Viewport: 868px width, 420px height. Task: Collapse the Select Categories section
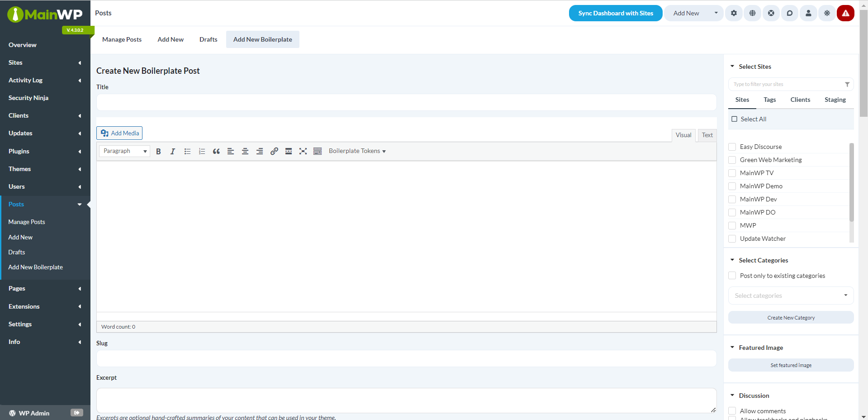pyautogui.click(x=732, y=260)
